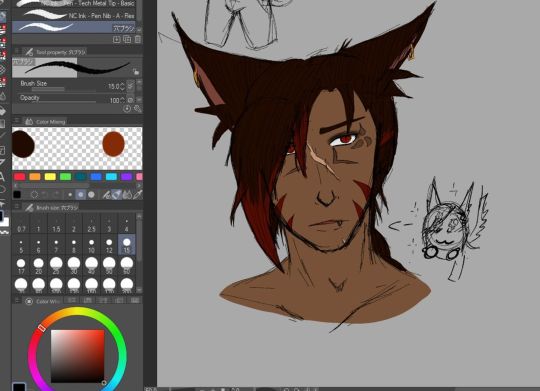
Task: Pick the orange-brown blob on mixing canvas
Action: tap(113, 144)
